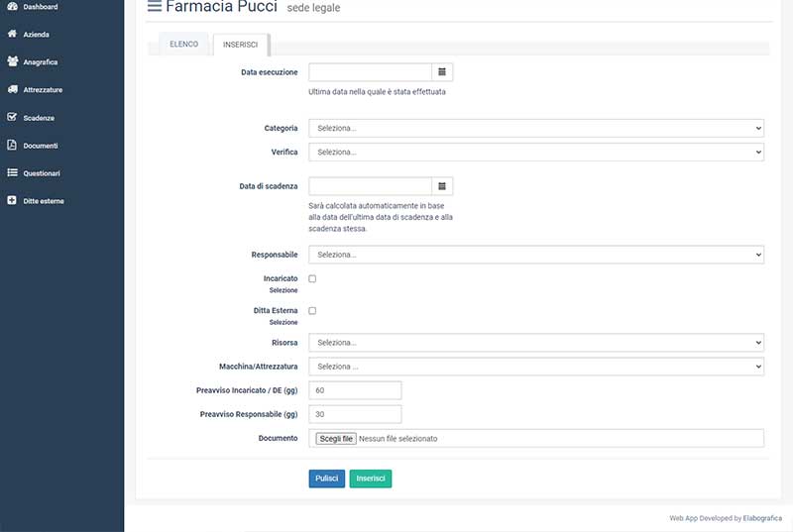
Task: Click the 'Farmacia Pucci' page title
Action: click(x=221, y=7)
